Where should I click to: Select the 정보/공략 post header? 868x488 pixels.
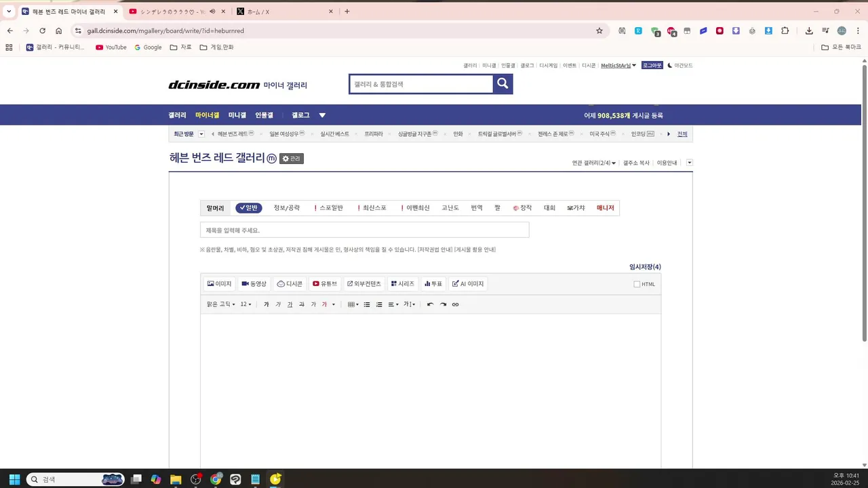point(287,208)
